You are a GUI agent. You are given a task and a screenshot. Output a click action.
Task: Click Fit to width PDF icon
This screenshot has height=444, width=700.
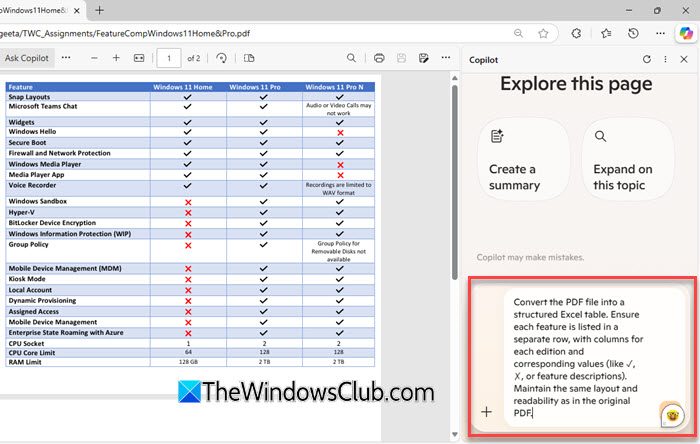(x=139, y=58)
